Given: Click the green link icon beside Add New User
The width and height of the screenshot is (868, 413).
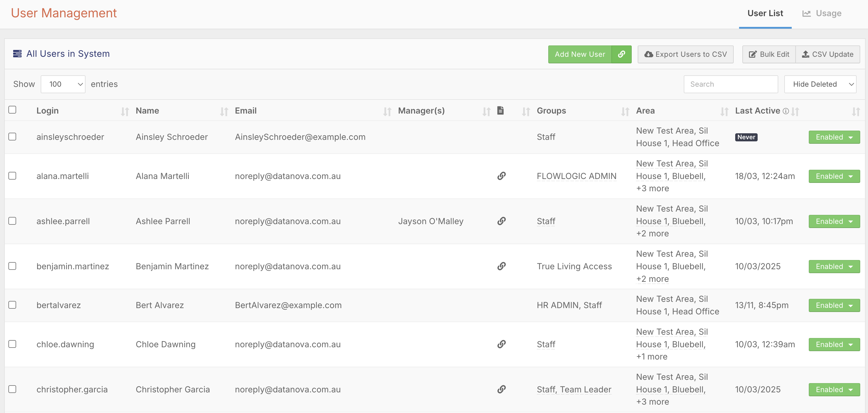Looking at the screenshot, I should [x=621, y=54].
